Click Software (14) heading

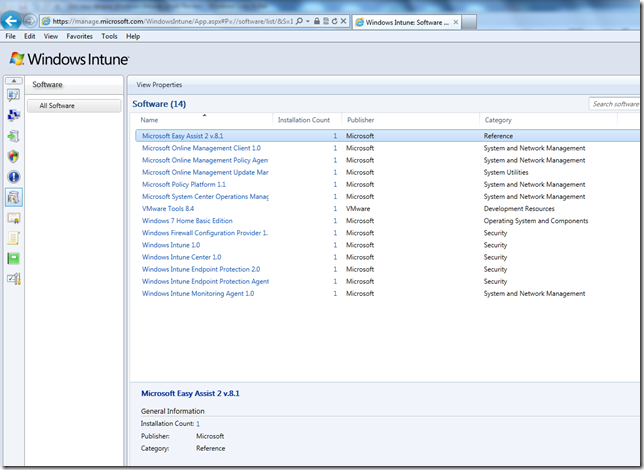(159, 104)
